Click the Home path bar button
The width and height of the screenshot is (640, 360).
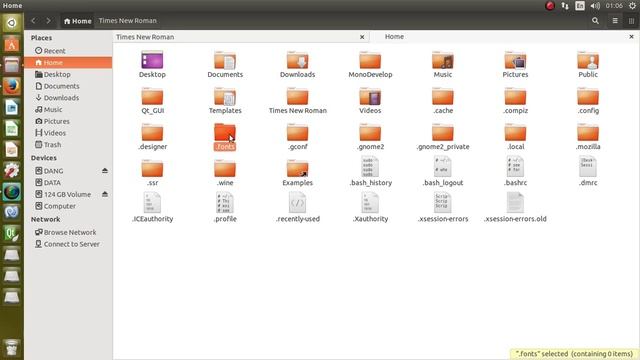tap(78, 21)
